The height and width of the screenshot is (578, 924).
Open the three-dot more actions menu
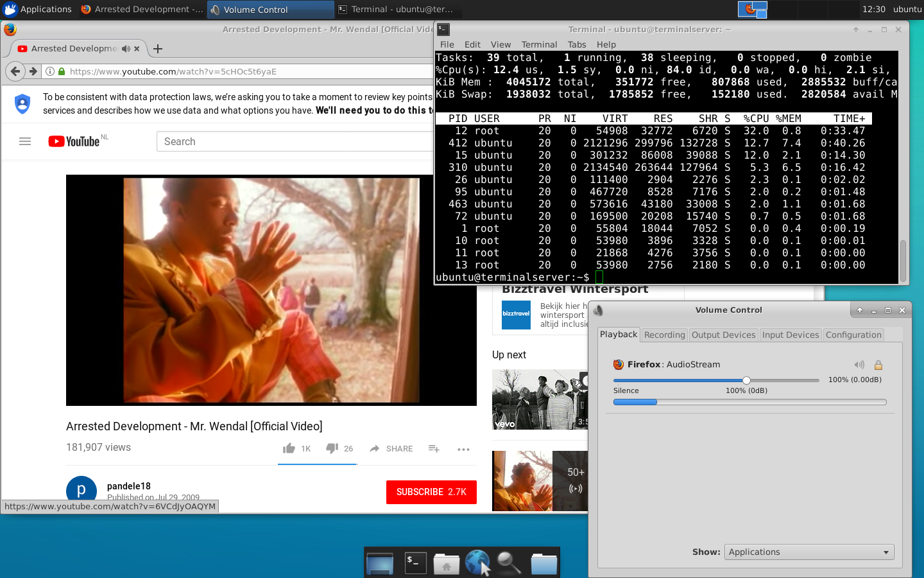[463, 449]
